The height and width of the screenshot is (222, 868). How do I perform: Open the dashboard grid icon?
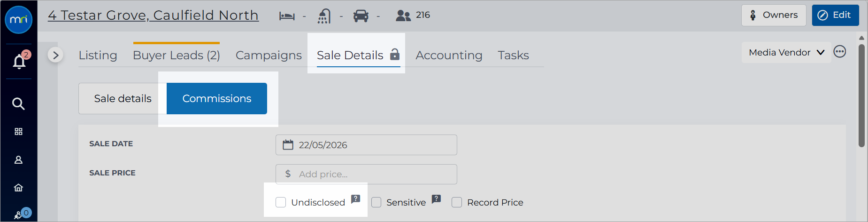coord(18,132)
